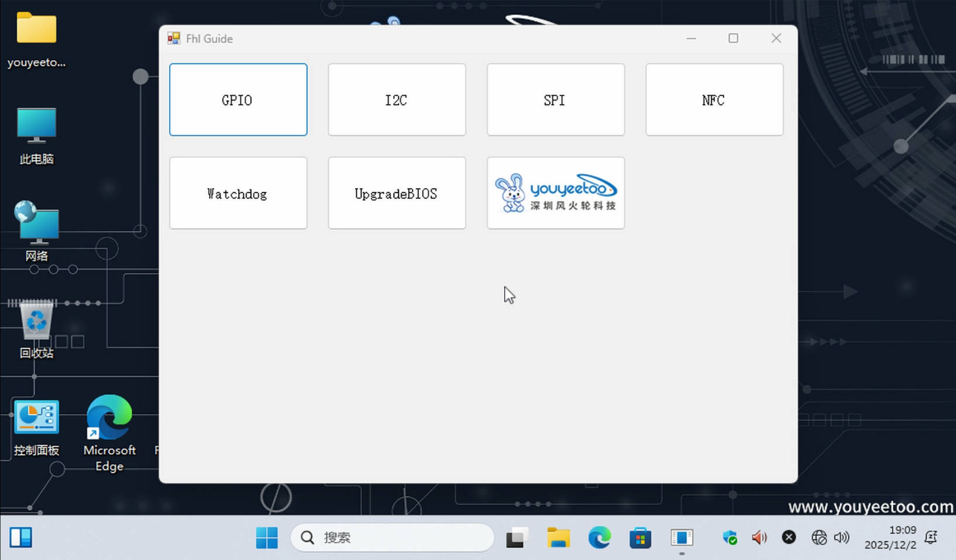This screenshot has width=956, height=560.
Task: Open File Explorer from the taskbar
Action: click(x=558, y=538)
